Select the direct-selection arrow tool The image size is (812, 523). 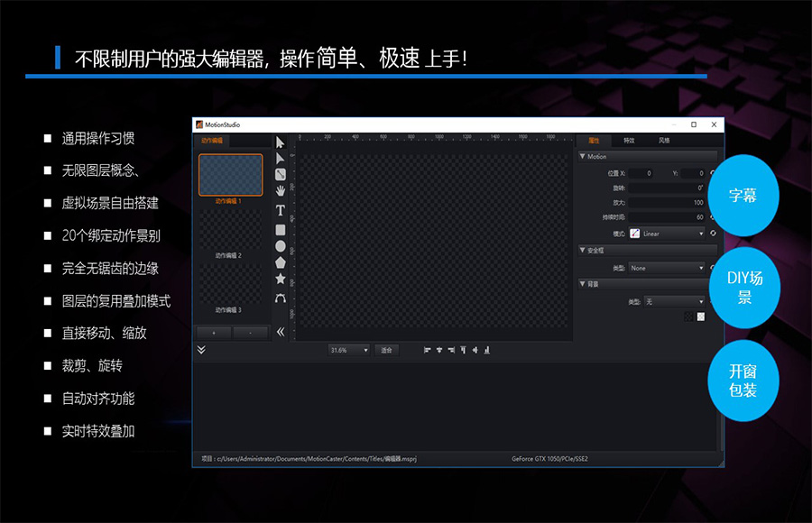point(281,159)
